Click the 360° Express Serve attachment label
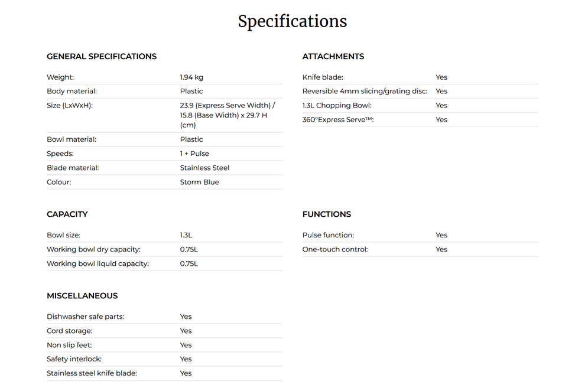The height and width of the screenshot is (388, 588). [338, 120]
